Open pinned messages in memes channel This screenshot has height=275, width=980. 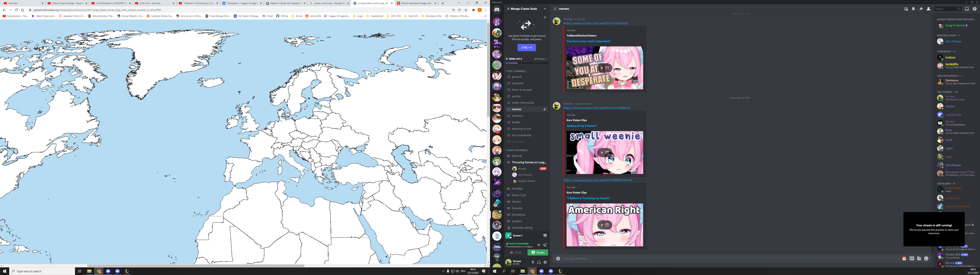pos(921,9)
